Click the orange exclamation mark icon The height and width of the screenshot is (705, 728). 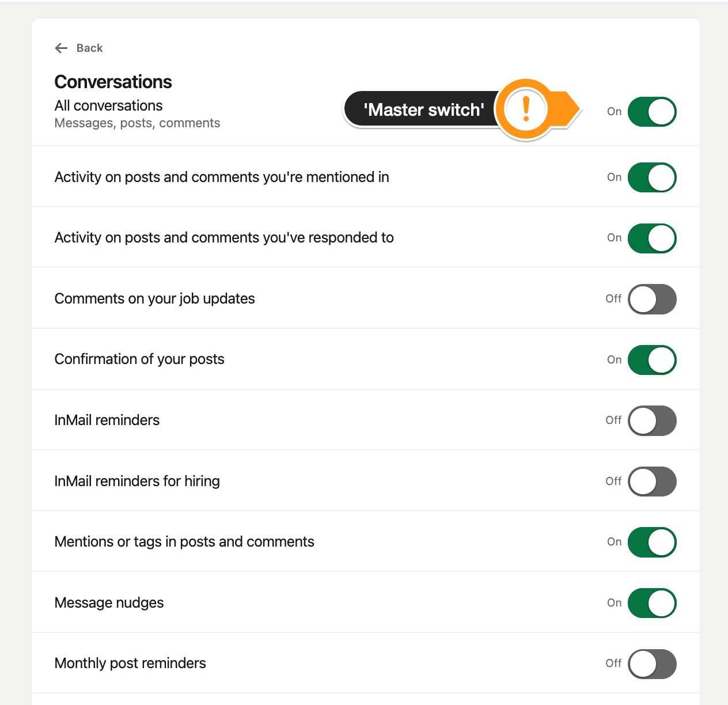(526, 109)
